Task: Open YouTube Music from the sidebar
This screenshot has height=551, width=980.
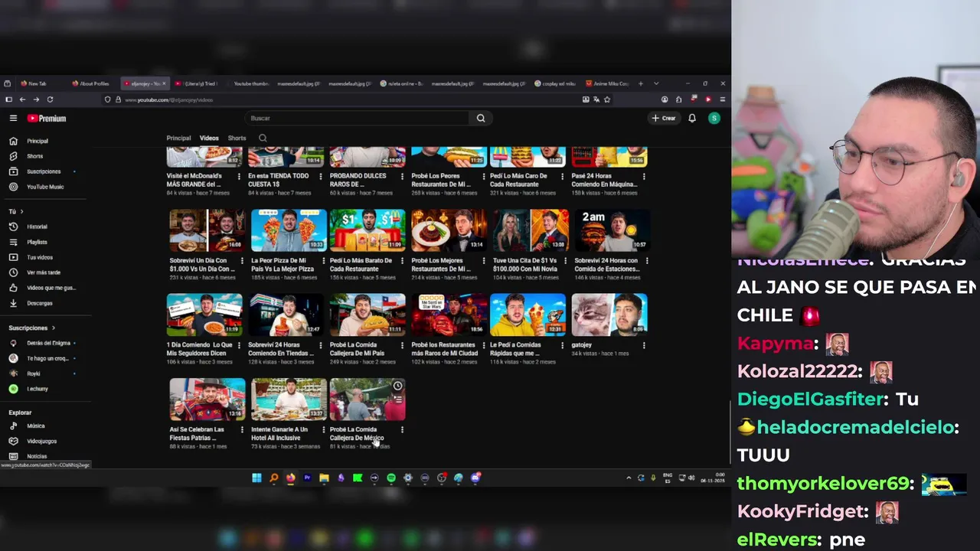Action: click(x=44, y=187)
